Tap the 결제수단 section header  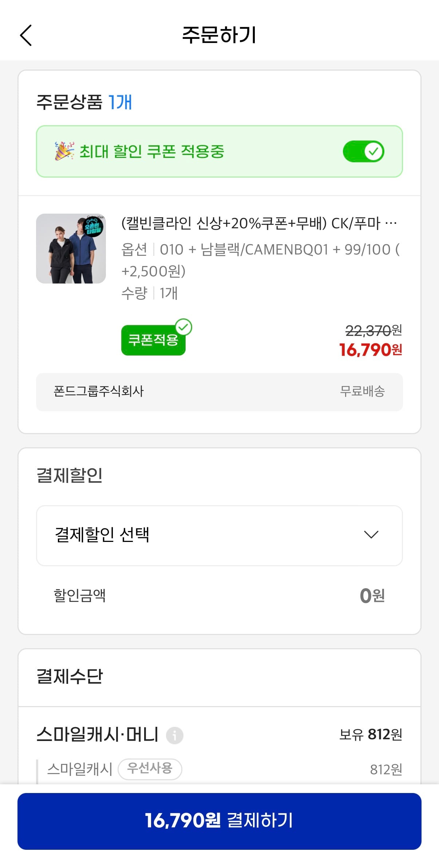70,677
